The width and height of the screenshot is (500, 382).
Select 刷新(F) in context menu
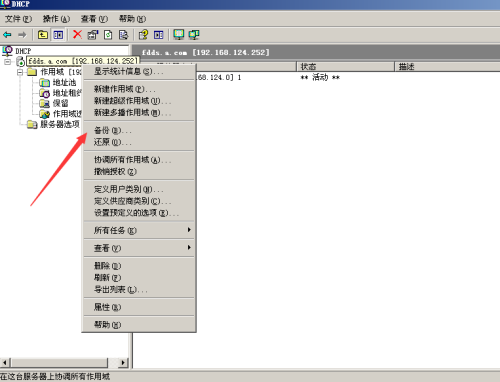pos(139,277)
